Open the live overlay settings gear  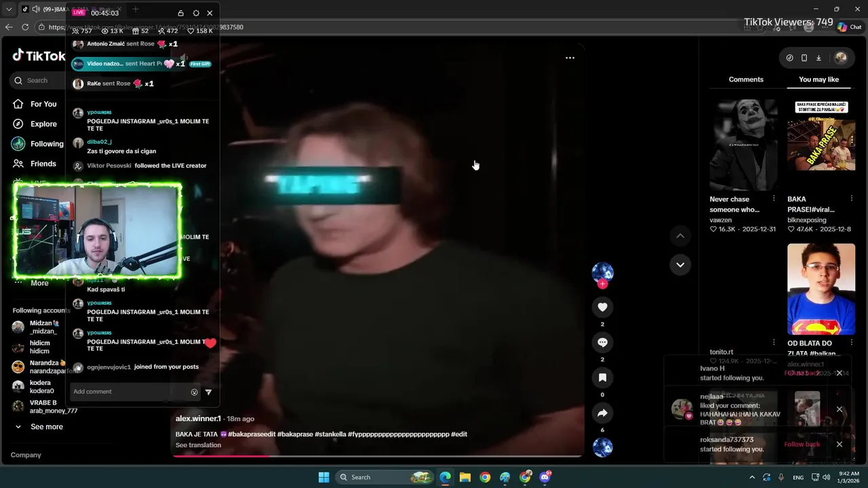coord(196,13)
